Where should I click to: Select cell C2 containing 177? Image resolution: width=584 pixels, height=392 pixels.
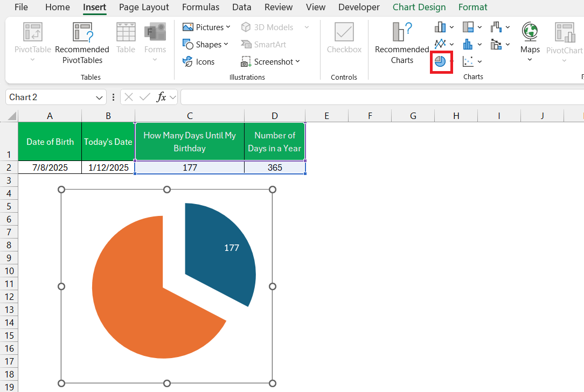click(x=190, y=167)
